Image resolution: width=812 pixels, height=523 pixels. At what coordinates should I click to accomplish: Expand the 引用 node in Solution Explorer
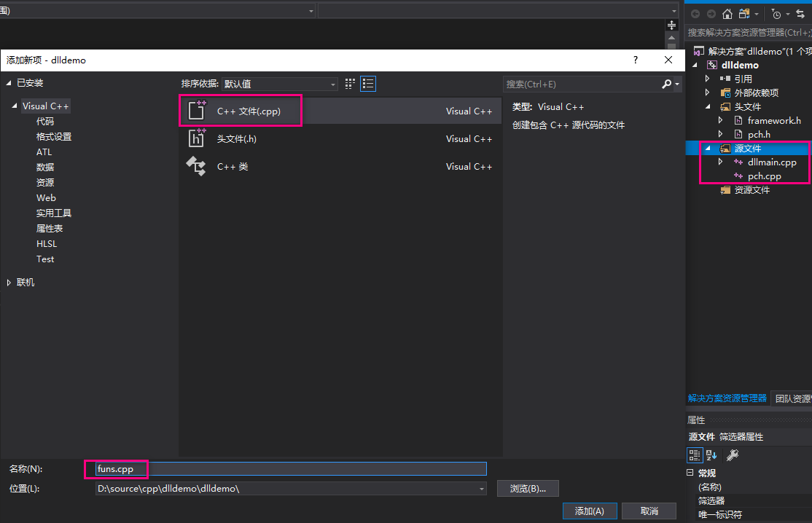coord(707,79)
